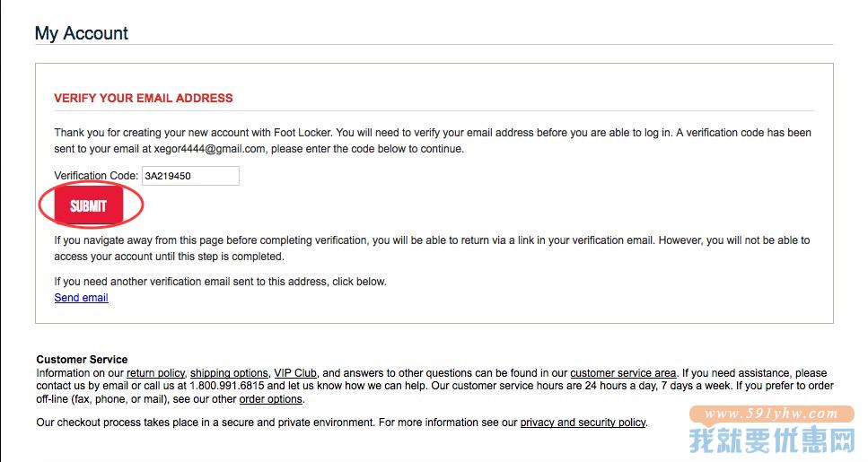Click the Verification Code label
The width and height of the screenshot is (868, 462).
96,176
